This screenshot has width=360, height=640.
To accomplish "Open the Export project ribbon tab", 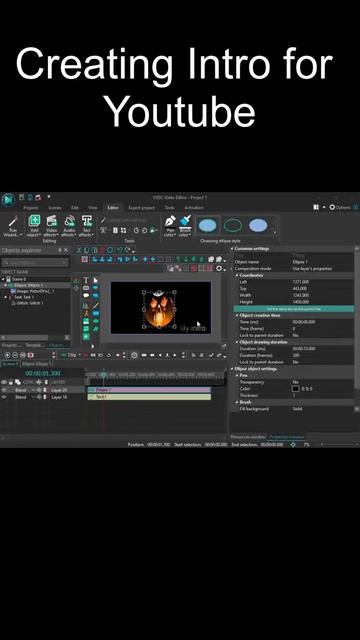I will (141, 208).
